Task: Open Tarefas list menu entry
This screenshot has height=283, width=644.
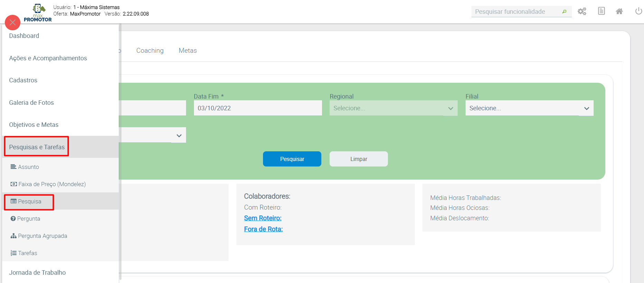Action: [x=28, y=253]
